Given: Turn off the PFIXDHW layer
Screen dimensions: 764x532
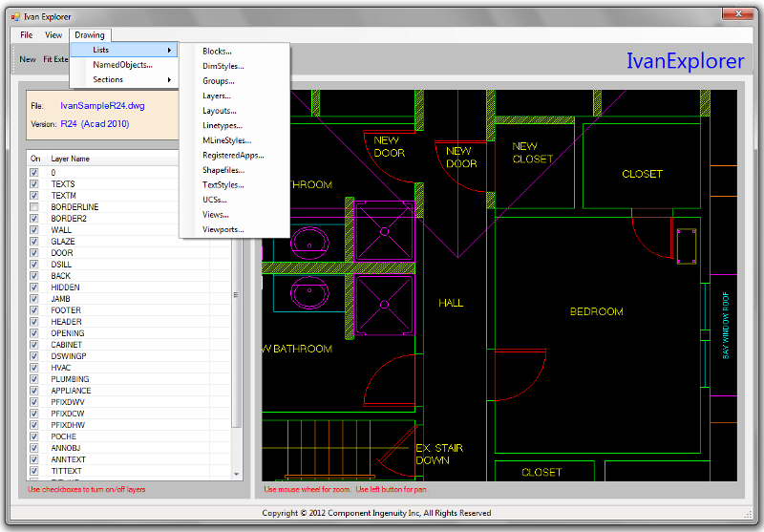Looking at the screenshot, I should 34,425.
